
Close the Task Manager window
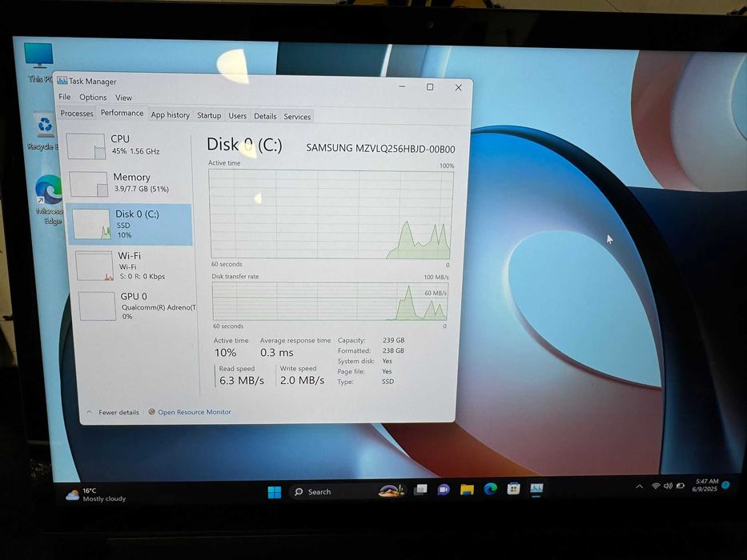pos(458,88)
